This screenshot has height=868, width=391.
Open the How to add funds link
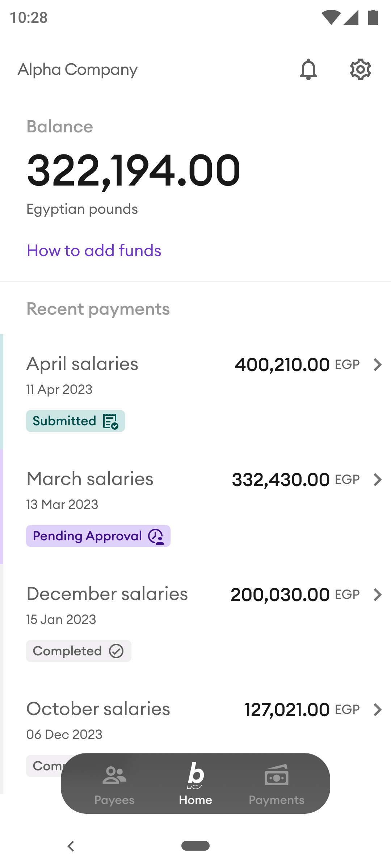(94, 251)
